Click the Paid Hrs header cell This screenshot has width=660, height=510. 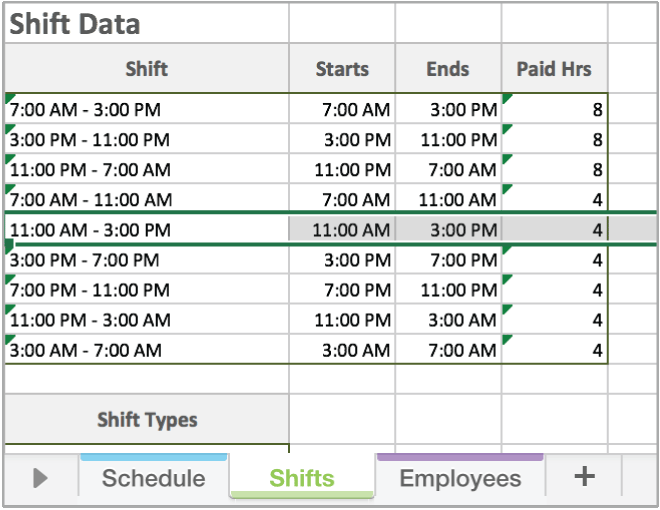553,69
